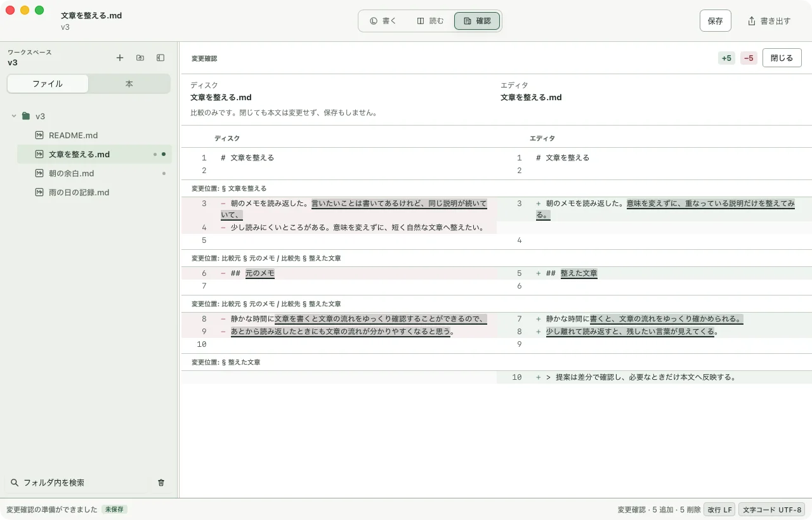Screen dimensions: 812x520
Task: Click the window title 文章を整える.md
Action: [91, 15]
